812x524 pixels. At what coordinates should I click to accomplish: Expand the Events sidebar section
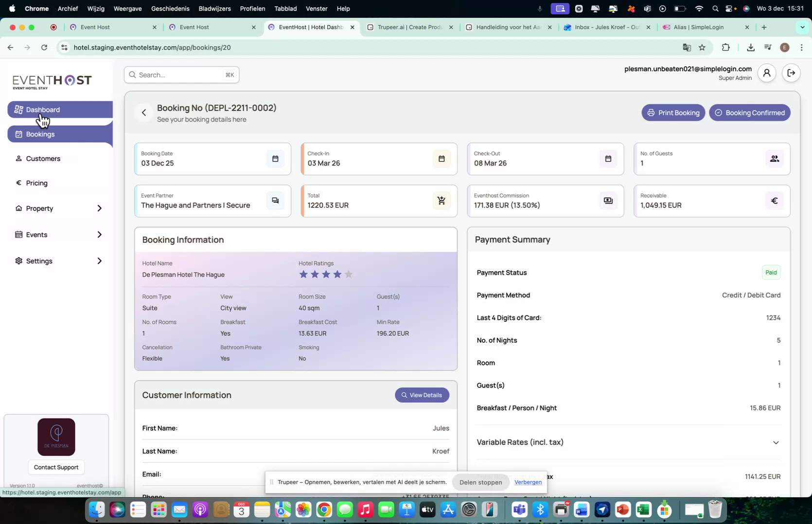tap(37, 234)
